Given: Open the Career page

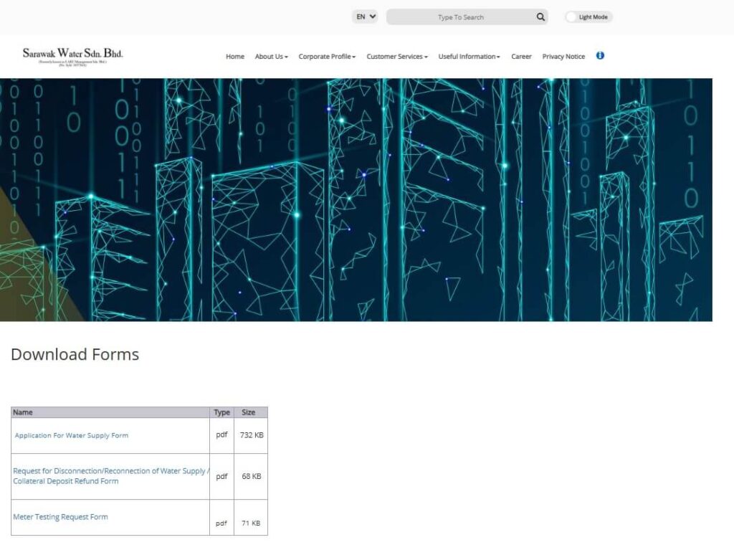Looking at the screenshot, I should (520, 56).
